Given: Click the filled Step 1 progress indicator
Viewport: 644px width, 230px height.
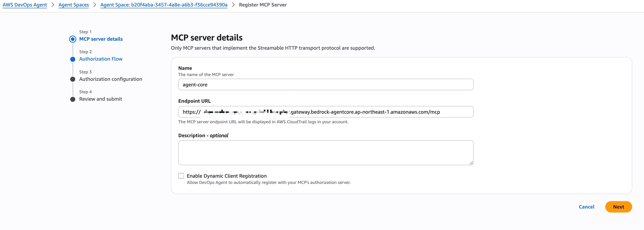Looking at the screenshot, I should 73,39.
